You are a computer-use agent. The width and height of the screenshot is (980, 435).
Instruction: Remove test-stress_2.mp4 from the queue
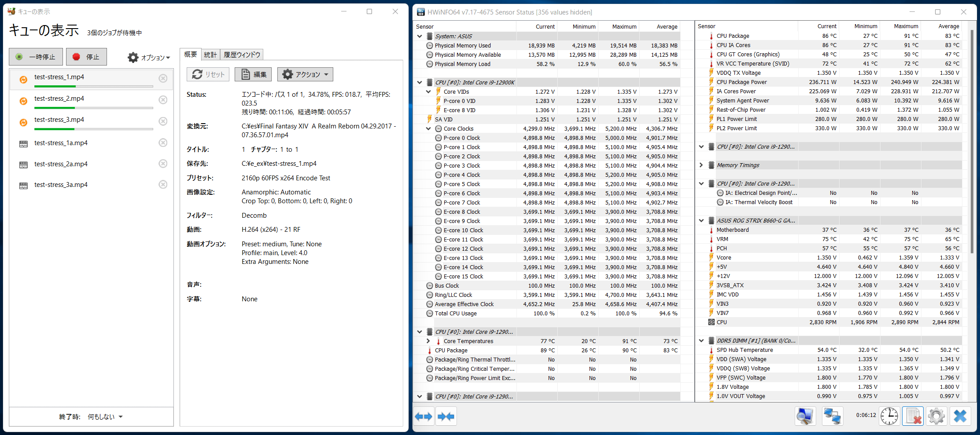click(163, 100)
